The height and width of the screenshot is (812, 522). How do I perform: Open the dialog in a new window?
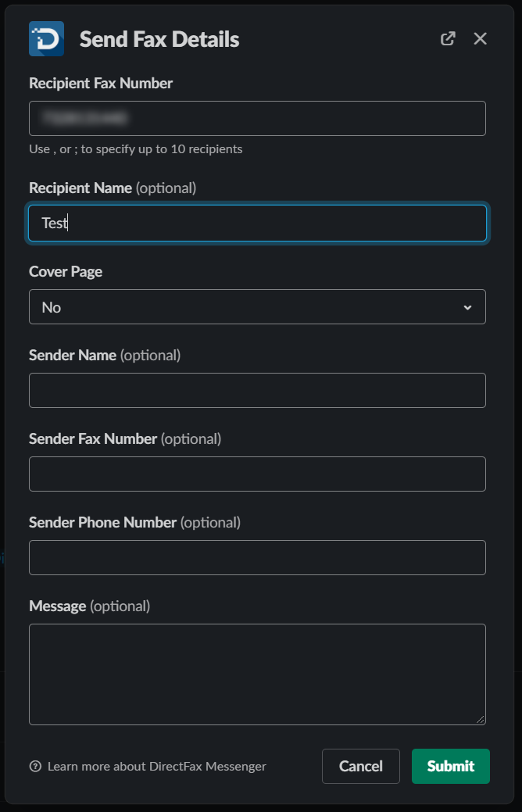click(448, 38)
